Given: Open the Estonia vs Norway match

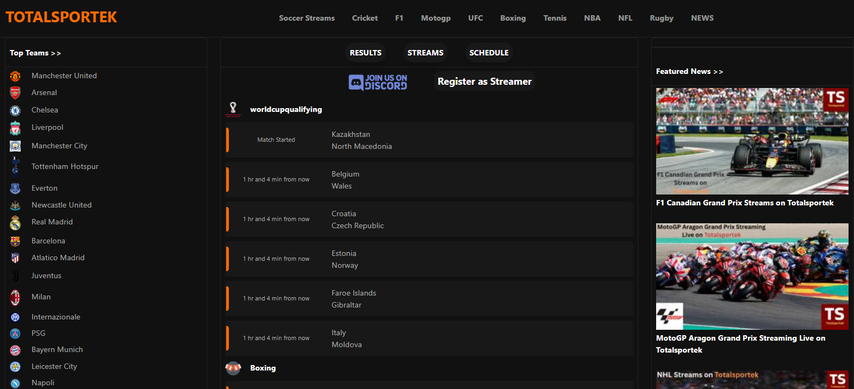Looking at the screenshot, I should (429, 259).
